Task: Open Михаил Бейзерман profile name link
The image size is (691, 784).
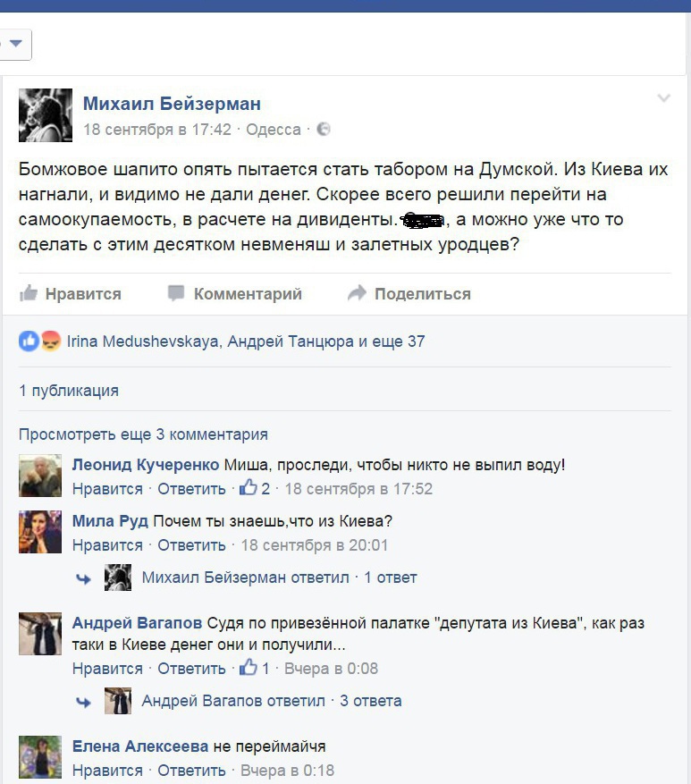Action: 172,104
